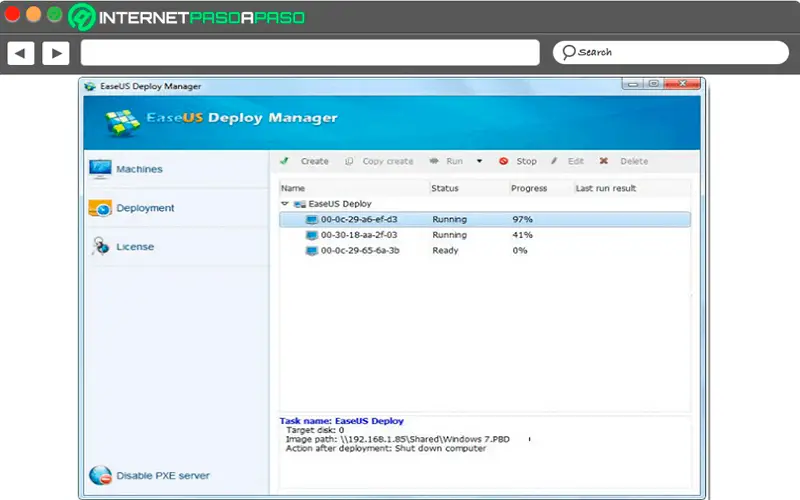Image resolution: width=800 pixels, height=500 pixels.
Task: Click the browser back arrow button
Action: [21, 53]
